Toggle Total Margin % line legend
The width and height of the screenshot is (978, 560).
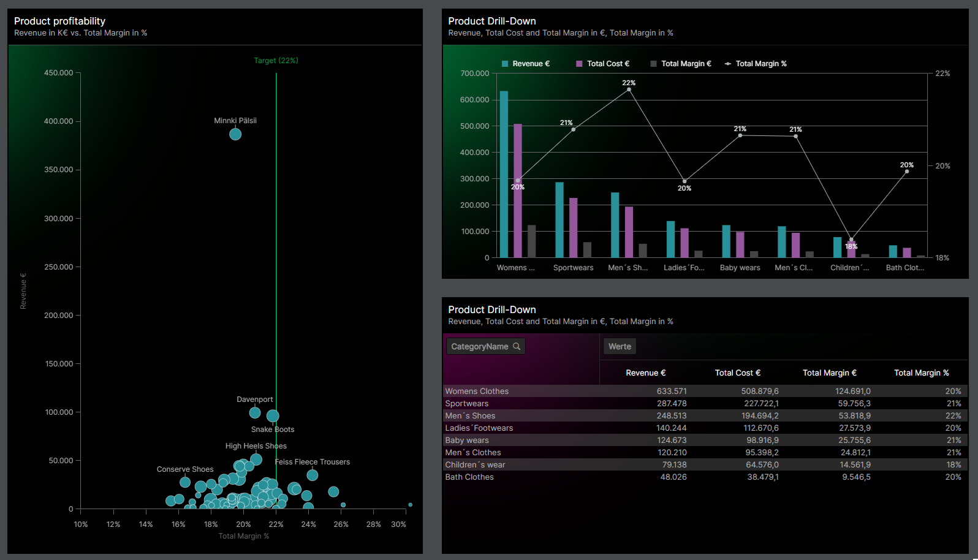756,64
